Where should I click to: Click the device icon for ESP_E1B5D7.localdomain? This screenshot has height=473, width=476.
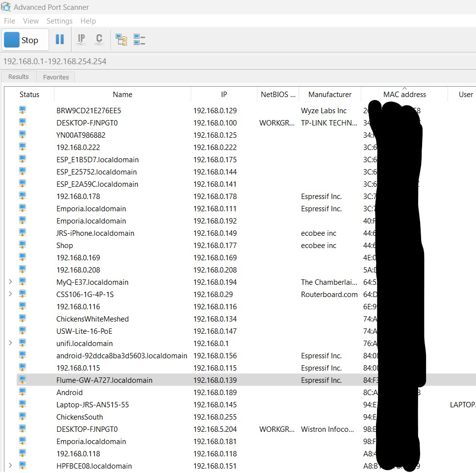point(23,159)
